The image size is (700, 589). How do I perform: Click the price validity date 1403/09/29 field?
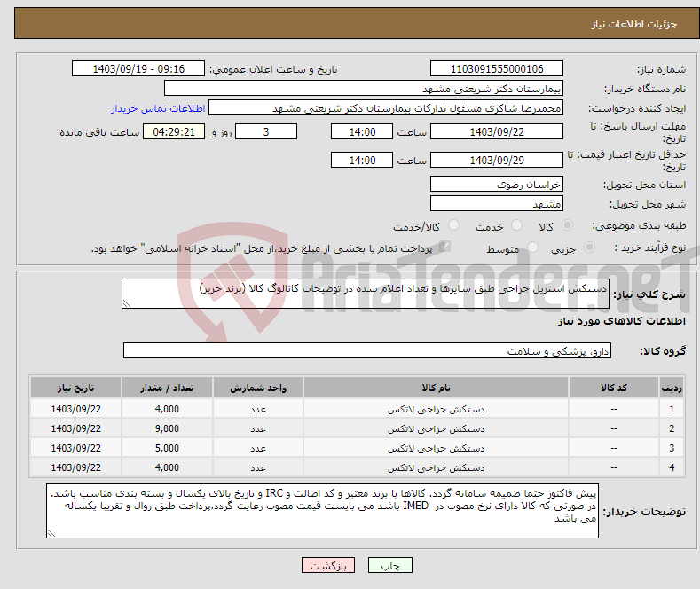pos(497,160)
